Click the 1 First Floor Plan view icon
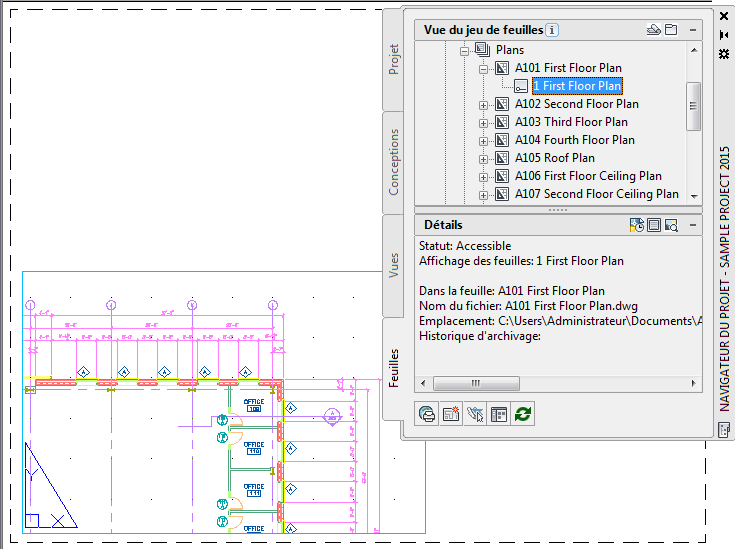This screenshot has height=549, width=735. point(521,86)
